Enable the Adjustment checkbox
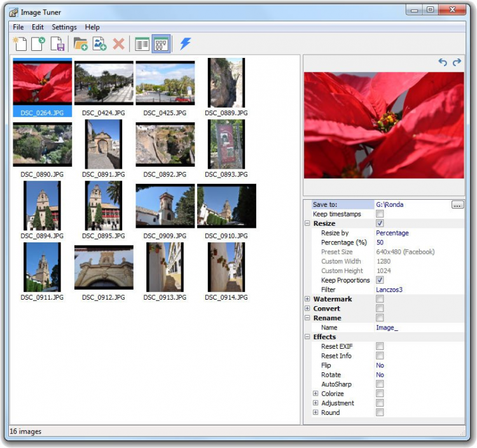Screen dimensions: 477x448 [x=380, y=403]
